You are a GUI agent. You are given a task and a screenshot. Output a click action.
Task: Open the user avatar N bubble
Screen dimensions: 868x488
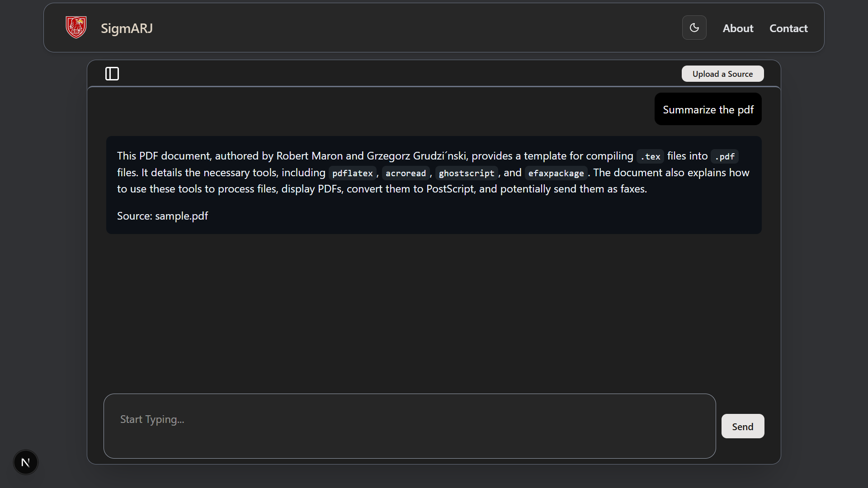(x=25, y=462)
